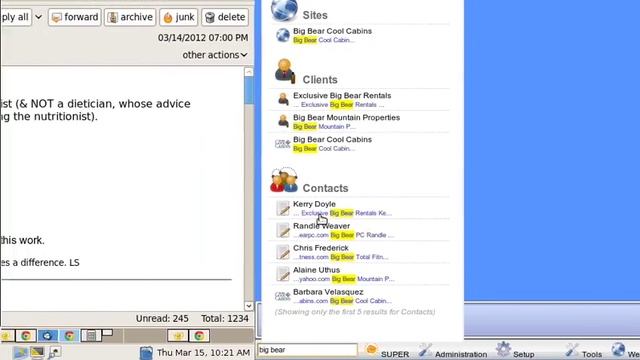Click logo icon of Cool Cabins client
Viewport: 640px width, 360px height.
point(282,144)
